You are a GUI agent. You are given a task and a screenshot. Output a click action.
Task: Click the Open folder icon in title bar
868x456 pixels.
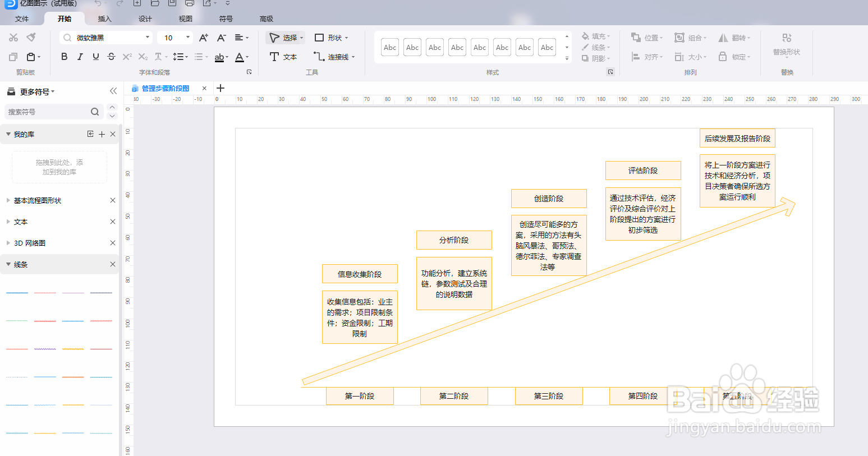(x=155, y=3)
